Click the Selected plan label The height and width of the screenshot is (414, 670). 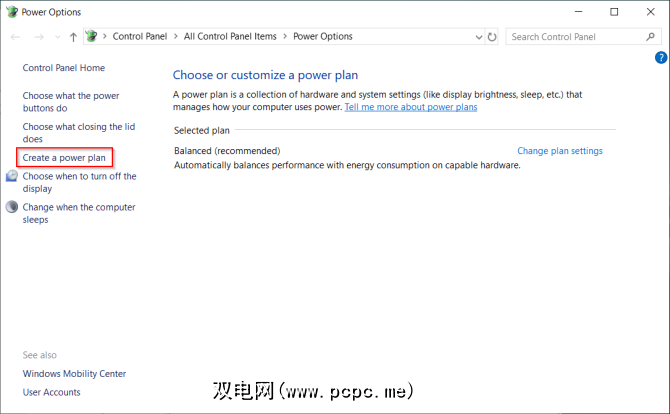pyautogui.click(x=202, y=130)
